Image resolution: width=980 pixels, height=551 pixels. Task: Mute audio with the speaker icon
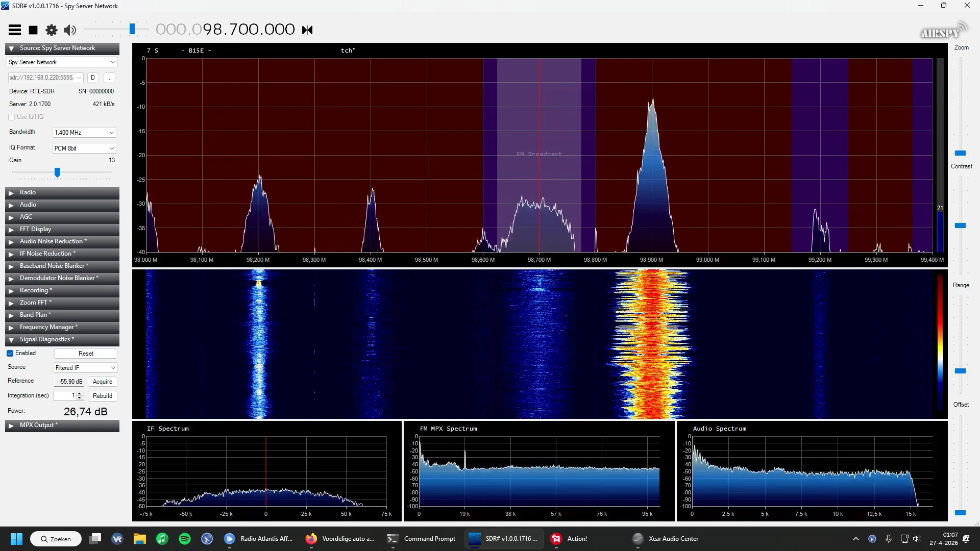(70, 30)
